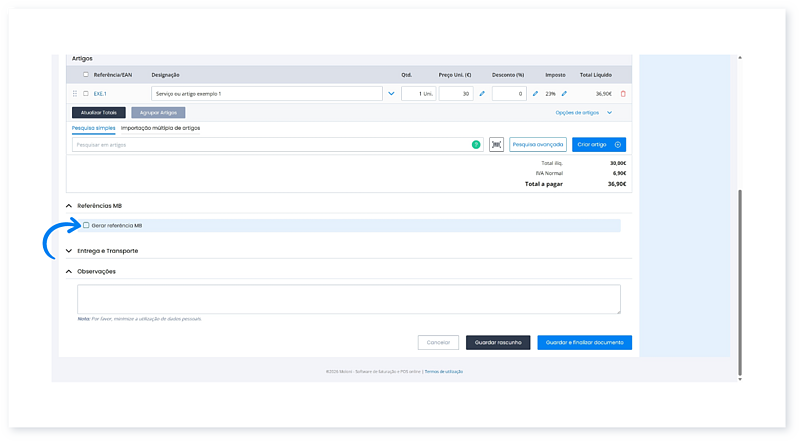Image resolution: width=800 pixels, height=442 pixels.
Task: Click the barcode scanner icon
Action: (x=496, y=145)
